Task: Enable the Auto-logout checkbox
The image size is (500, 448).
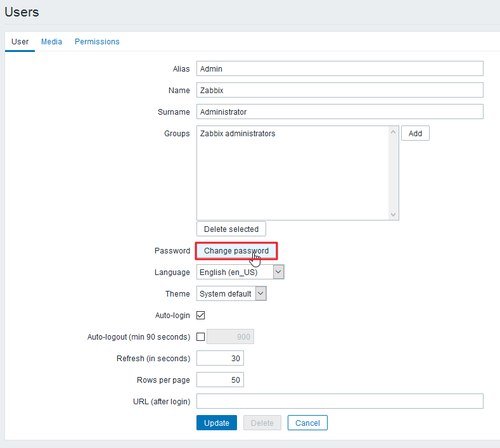Action: [x=201, y=337]
